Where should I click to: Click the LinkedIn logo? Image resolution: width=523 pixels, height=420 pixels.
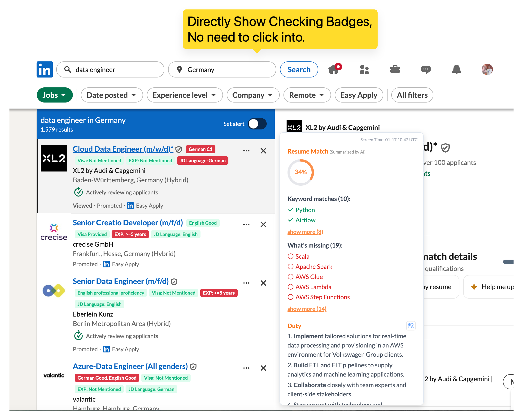pos(45,69)
